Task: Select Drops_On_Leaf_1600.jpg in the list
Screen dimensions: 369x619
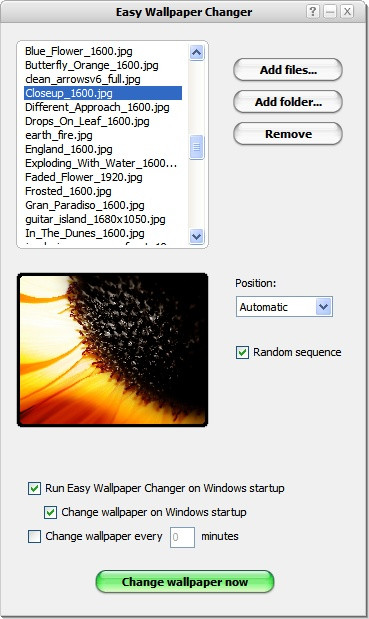Action: (103, 121)
